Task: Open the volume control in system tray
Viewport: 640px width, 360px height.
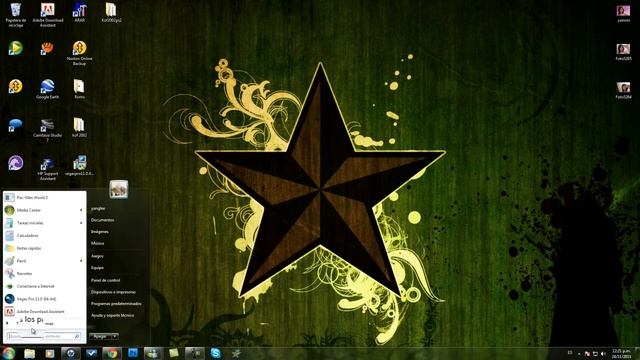Action: [x=603, y=353]
